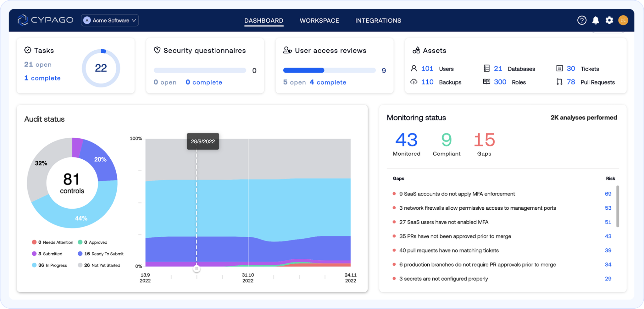Click the User access reviews progress bar

tap(329, 70)
